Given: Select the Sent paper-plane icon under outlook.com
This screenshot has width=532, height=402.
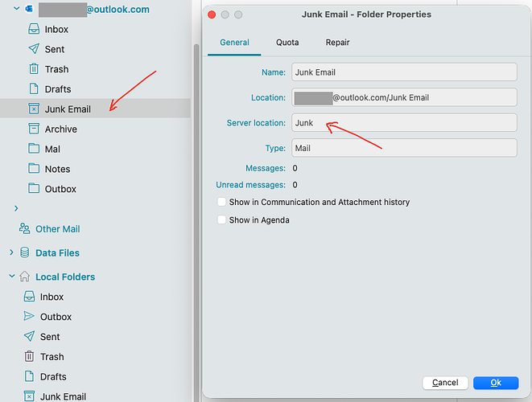Looking at the screenshot, I should click(33, 50).
